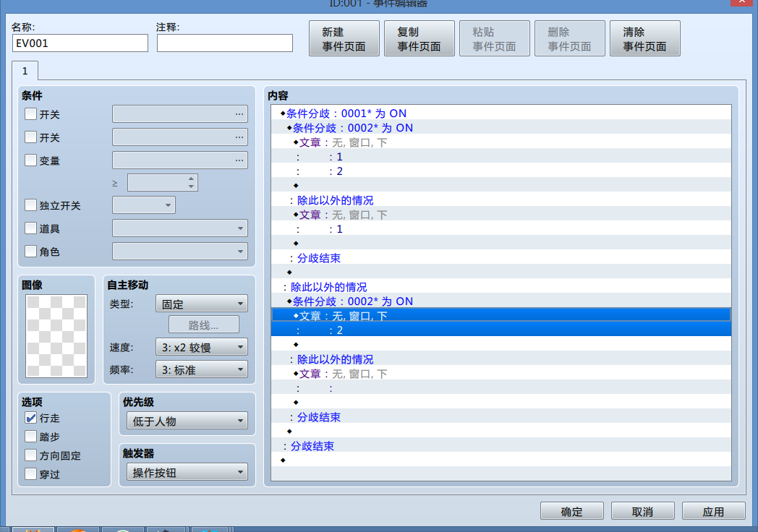This screenshot has width=758, height=532.
Task: Tick the 角色 condition checkbox
Action: [x=31, y=252]
